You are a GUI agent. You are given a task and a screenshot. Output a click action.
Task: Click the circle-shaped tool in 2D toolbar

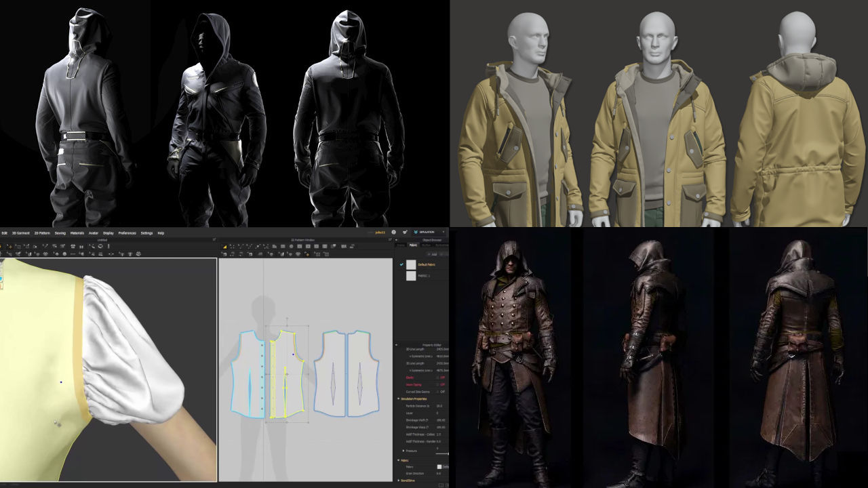point(291,247)
